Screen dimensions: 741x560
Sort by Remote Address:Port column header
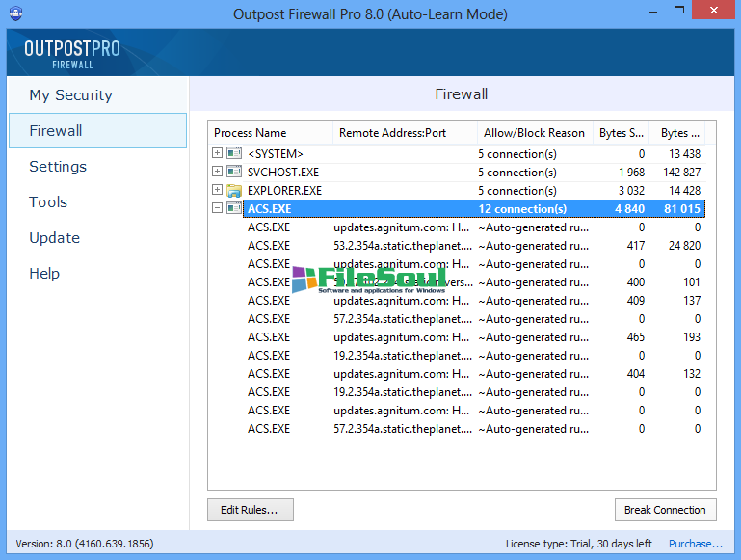point(406,133)
